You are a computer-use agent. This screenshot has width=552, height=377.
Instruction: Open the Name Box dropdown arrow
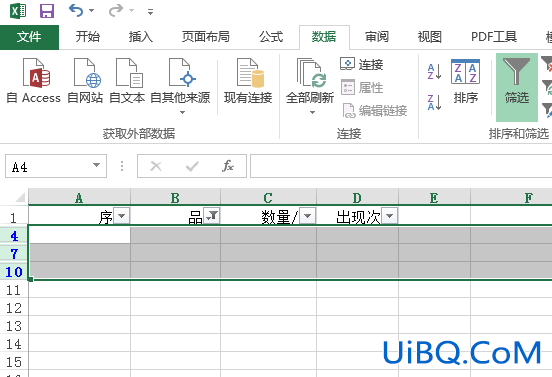click(96, 165)
